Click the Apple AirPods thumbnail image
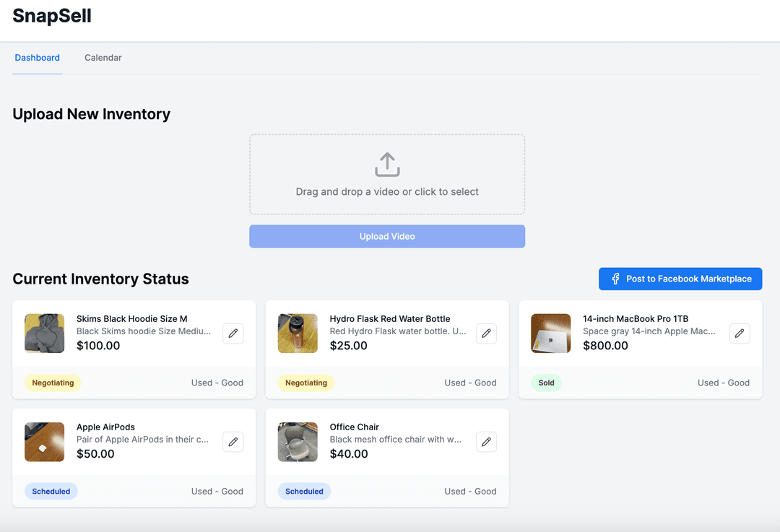 pyautogui.click(x=45, y=442)
